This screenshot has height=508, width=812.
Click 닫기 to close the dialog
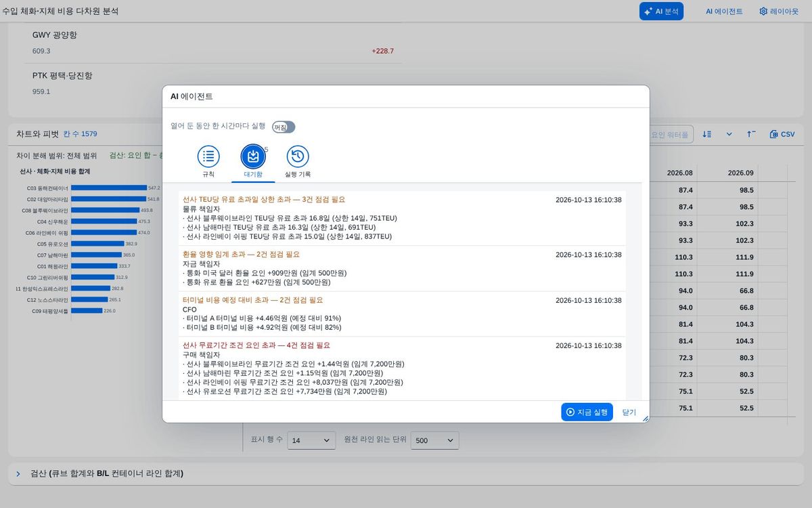[x=629, y=412]
